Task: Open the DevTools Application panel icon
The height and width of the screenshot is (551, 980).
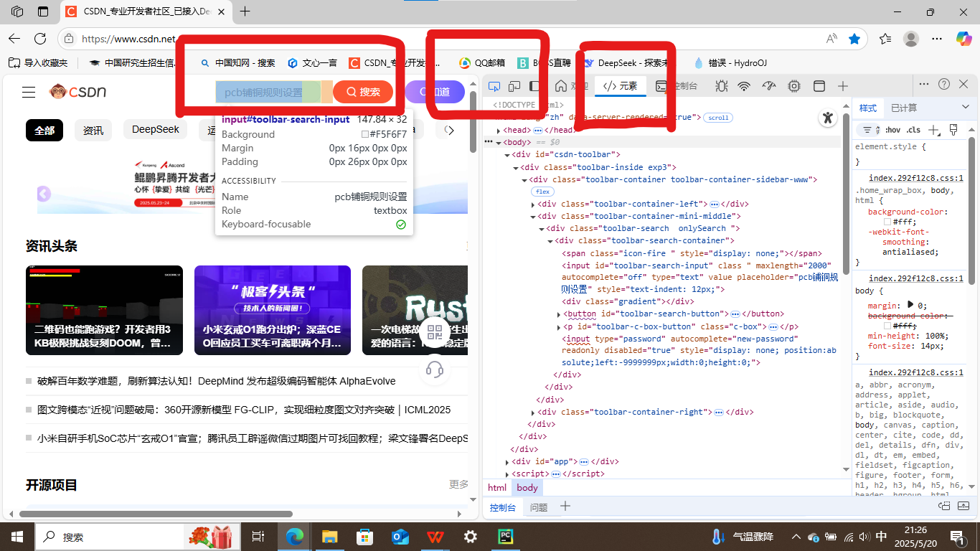Action: (x=819, y=86)
